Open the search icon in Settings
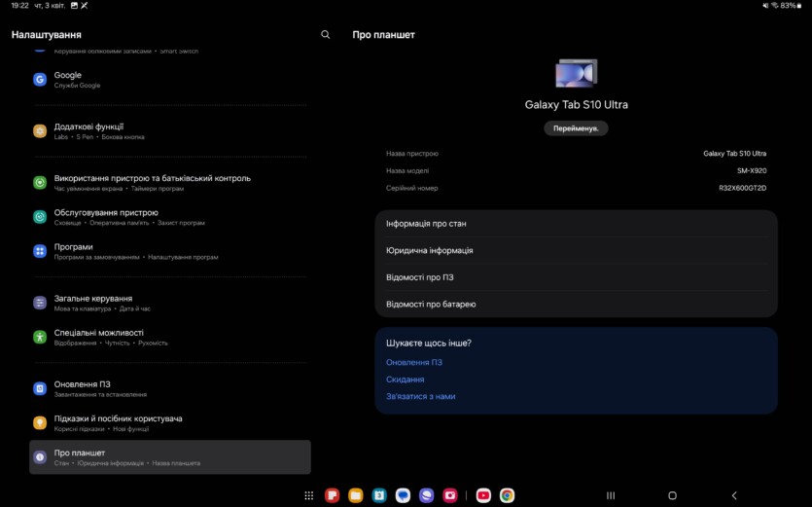The image size is (812, 507). [x=326, y=35]
